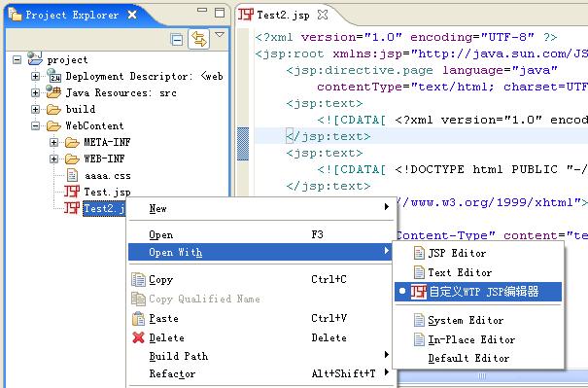Click the Copy icon in context menu

pyautogui.click(x=138, y=280)
